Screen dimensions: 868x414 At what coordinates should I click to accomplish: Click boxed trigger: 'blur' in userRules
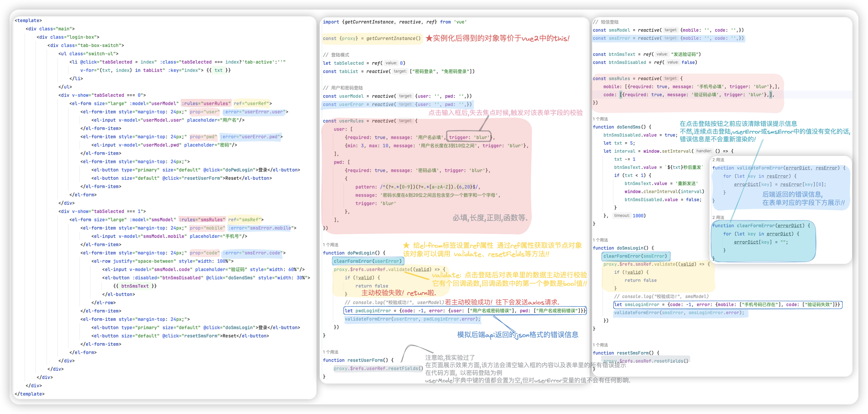click(468, 137)
